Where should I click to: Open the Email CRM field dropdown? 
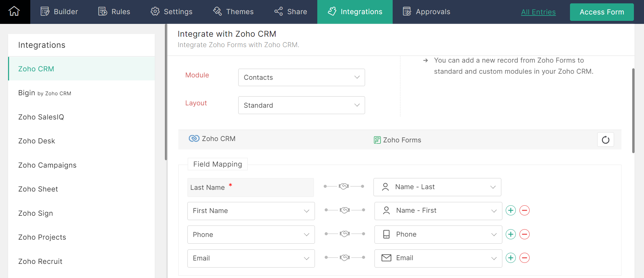(x=251, y=258)
